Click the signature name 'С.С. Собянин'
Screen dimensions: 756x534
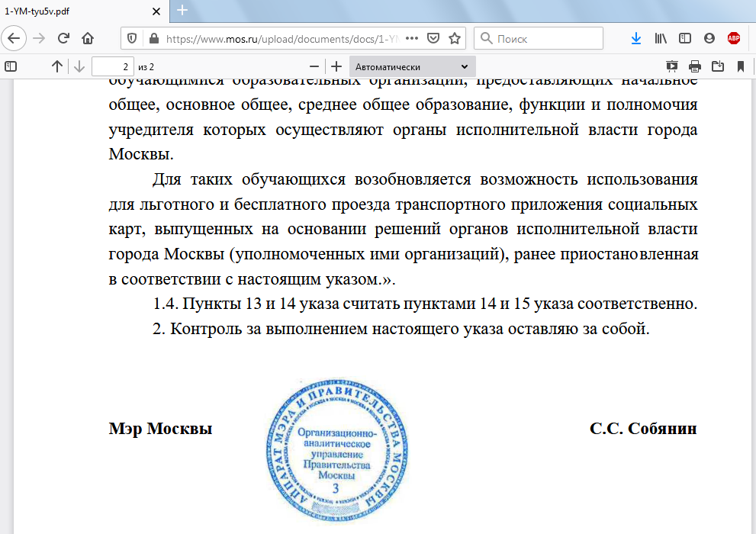pos(643,429)
